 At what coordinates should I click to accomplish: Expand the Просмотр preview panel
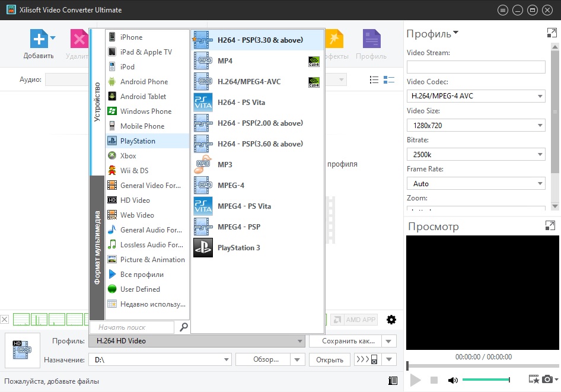[550, 226]
